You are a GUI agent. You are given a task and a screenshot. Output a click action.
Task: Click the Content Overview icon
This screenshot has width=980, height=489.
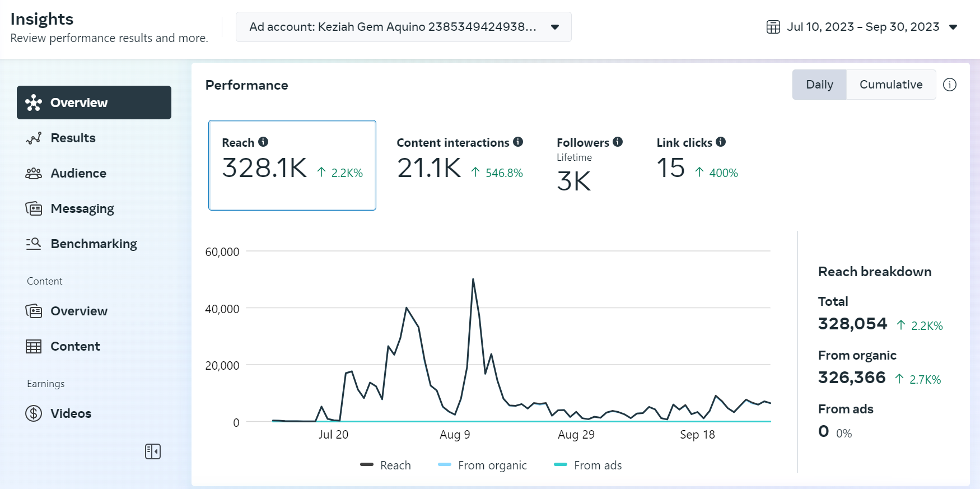coord(34,311)
